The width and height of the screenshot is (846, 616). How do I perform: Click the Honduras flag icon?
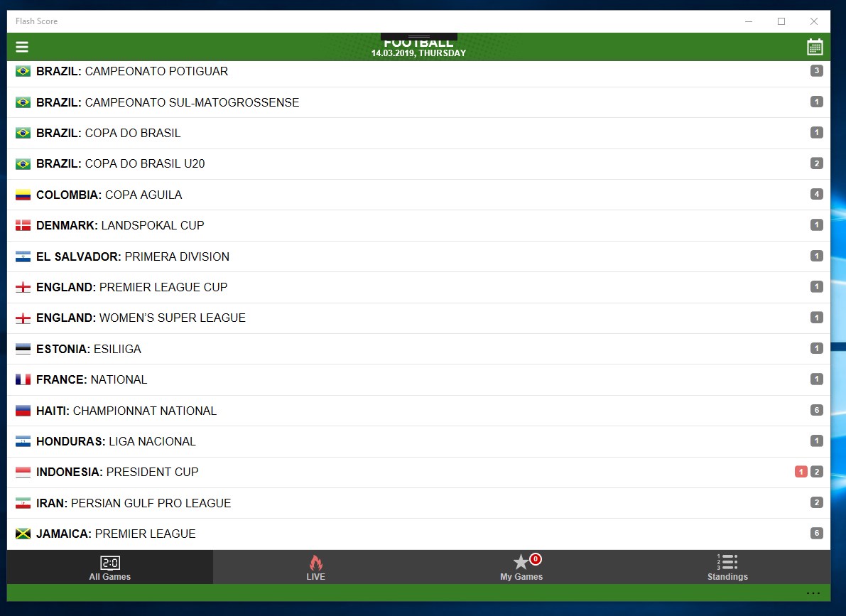23,442
